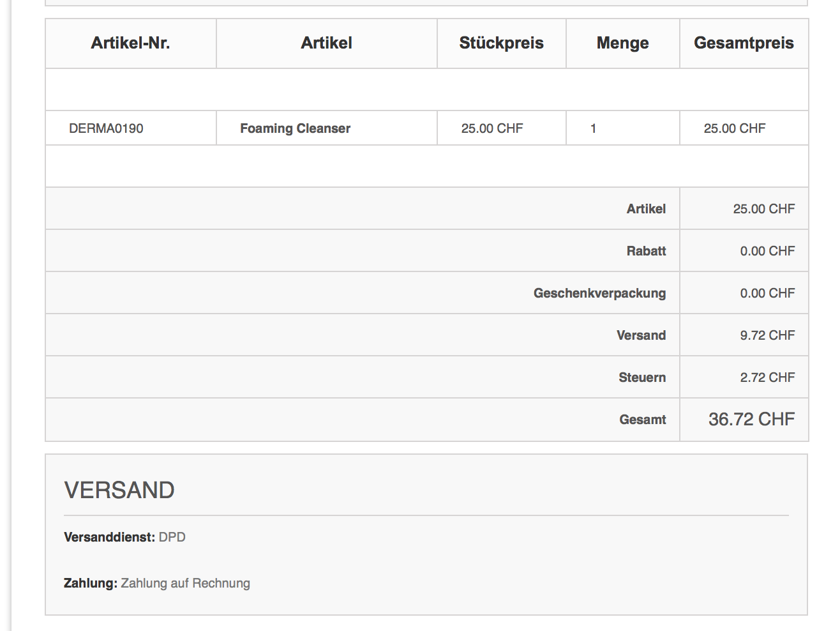Click the Steuern row label

[641, 377]
